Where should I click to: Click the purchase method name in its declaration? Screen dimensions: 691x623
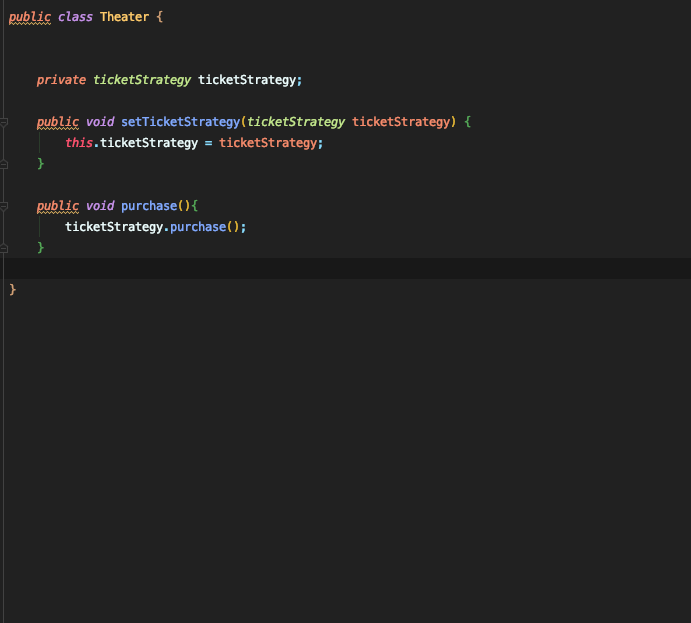(x=149, y=206)
